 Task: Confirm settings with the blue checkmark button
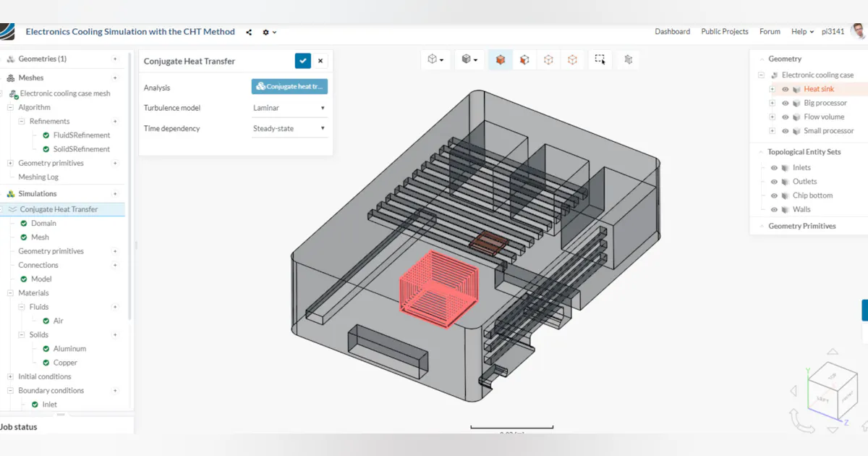pos(303,61)
